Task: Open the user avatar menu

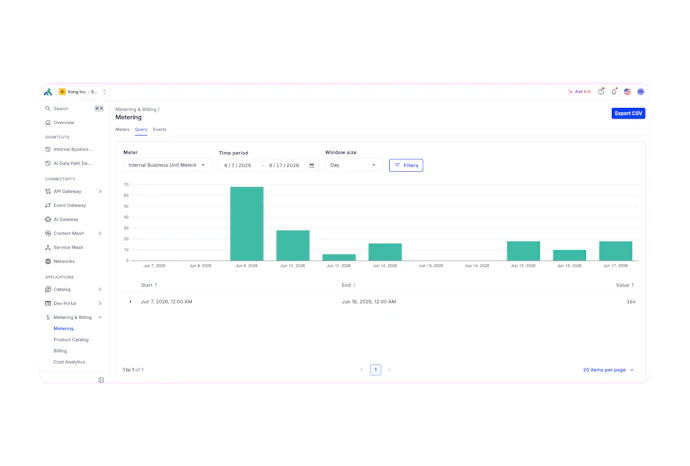Action: click(x=641, y=92)
